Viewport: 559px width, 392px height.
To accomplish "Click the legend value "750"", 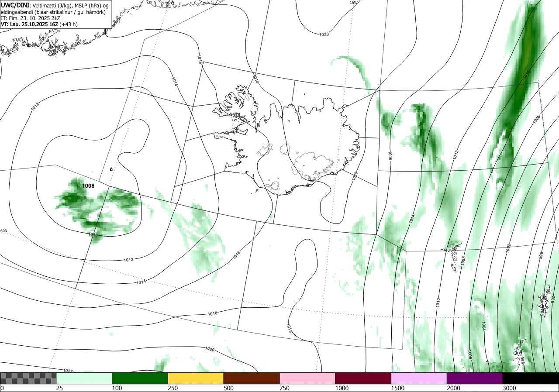I will point(285,388).
